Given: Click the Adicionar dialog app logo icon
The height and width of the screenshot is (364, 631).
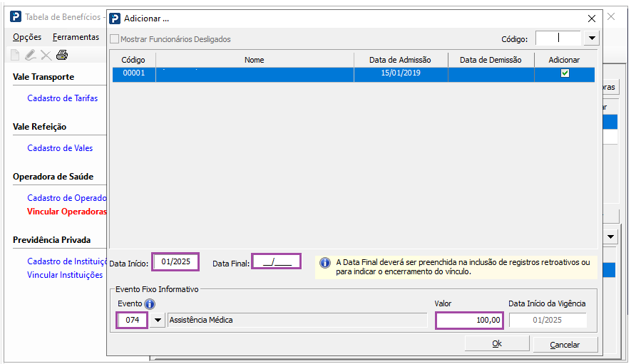Looking at the screenshot, I should (x=115, y=19).
